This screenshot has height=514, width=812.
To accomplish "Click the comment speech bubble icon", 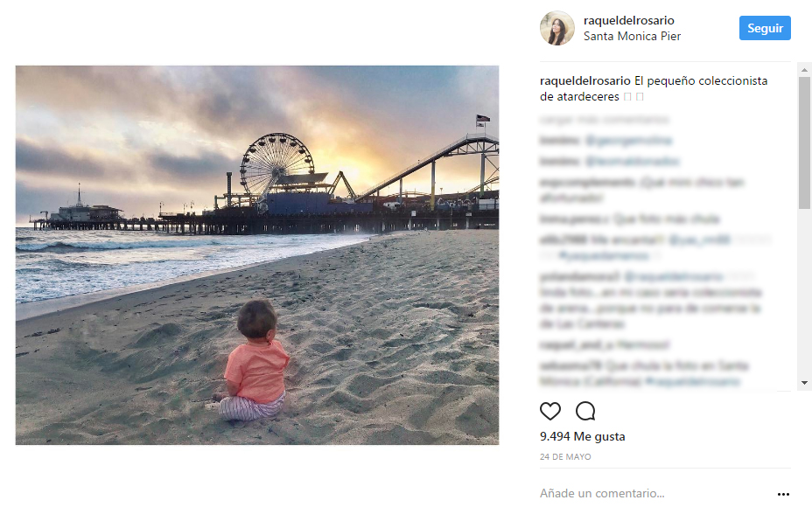I will coord(585,411).
